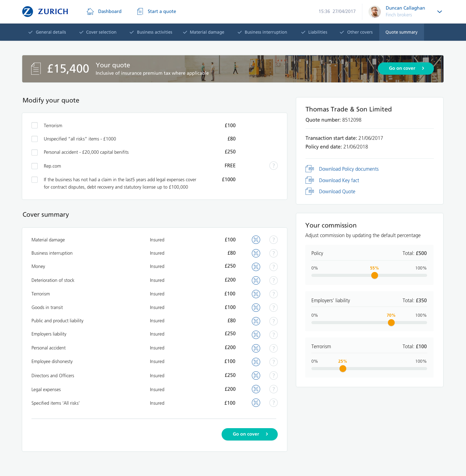Go to the Liabilities step
The height and width of the screenshot is (476, 466).
314,32
